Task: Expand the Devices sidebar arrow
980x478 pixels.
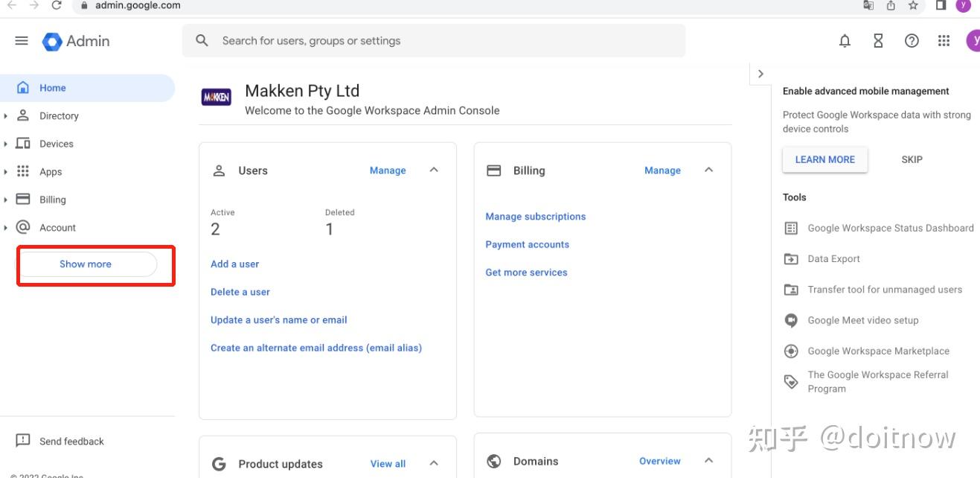Action: pyautogui.click(x=6, y=144)
